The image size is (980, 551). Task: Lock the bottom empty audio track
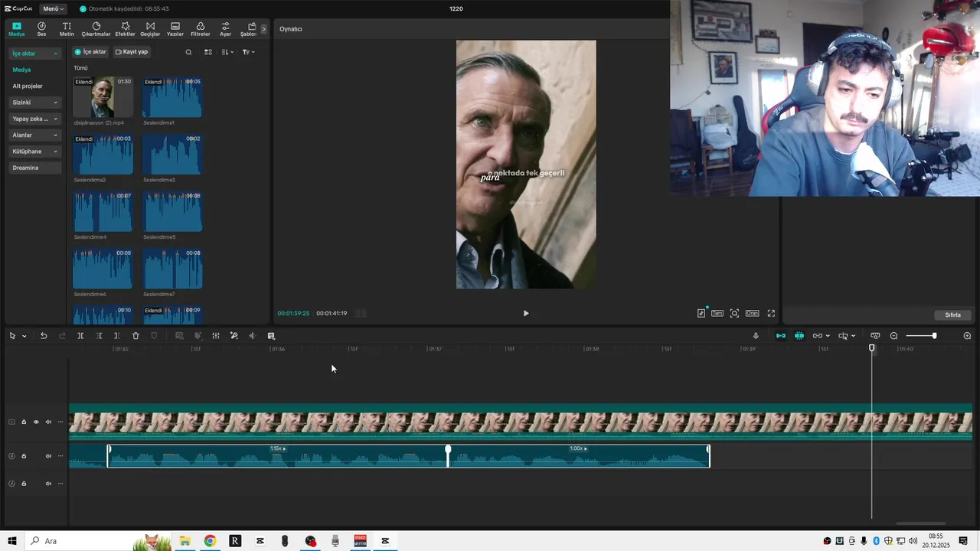[x=24, y=484]
